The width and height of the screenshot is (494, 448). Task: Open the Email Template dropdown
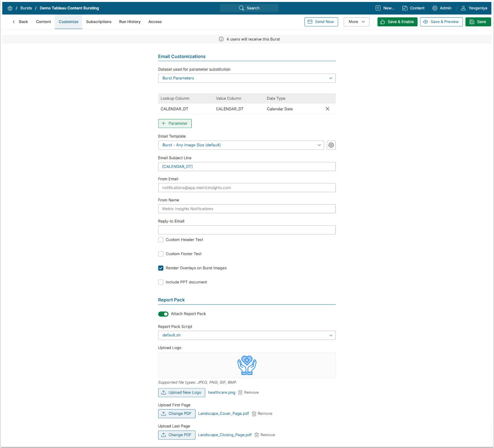coord(241,145)
